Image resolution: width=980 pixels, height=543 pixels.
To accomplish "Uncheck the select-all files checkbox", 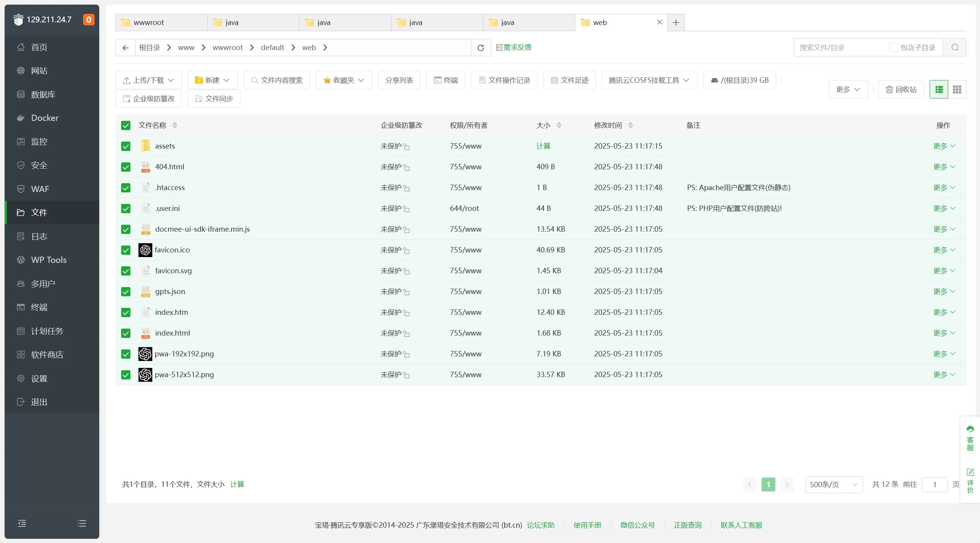I will click(x=126, y=125).
